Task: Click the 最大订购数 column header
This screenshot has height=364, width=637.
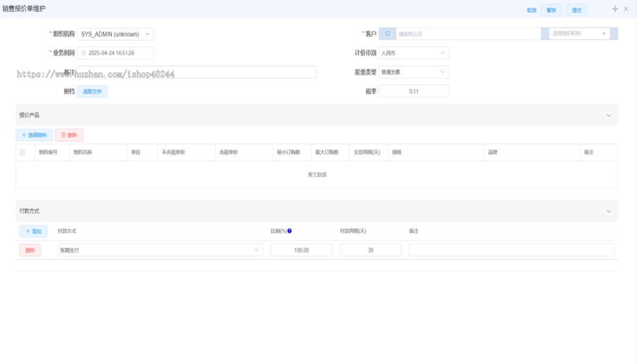Action: click(x=327, y=152)
